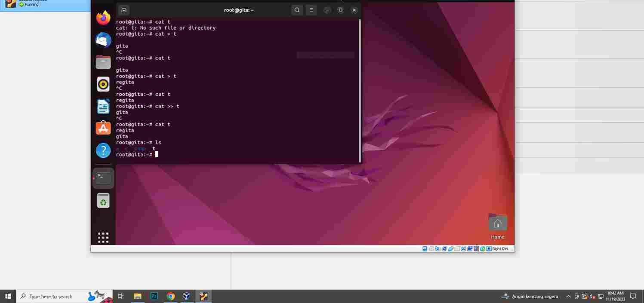This screenshot has width=644, height=303.
Task: Launch Thunderbird mail from the dock
Action: (x=103, y=40)
